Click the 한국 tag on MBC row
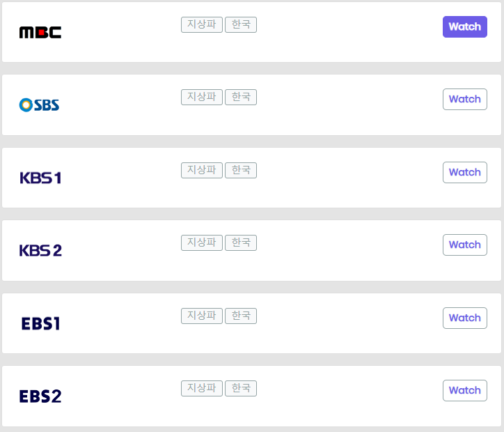The image size is (504, 432). [241, 24]
